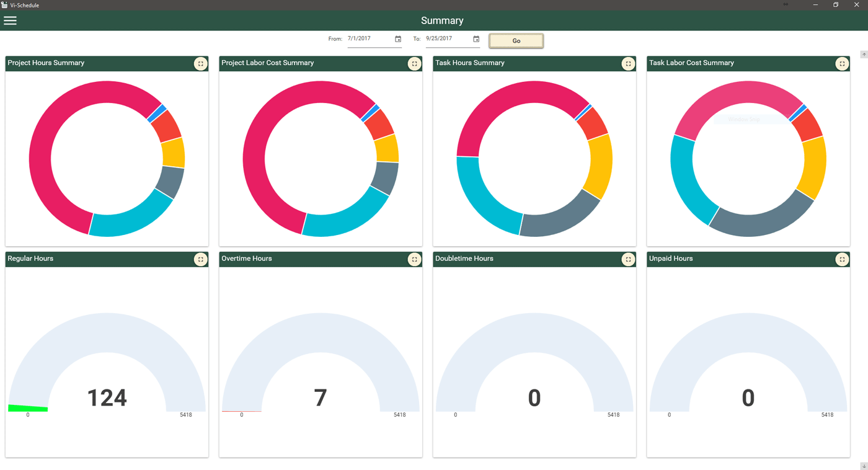Viewport: 868px width, 470px height.
Task: Expand the Task Labor Cost Summary panel
Action: 841,64
